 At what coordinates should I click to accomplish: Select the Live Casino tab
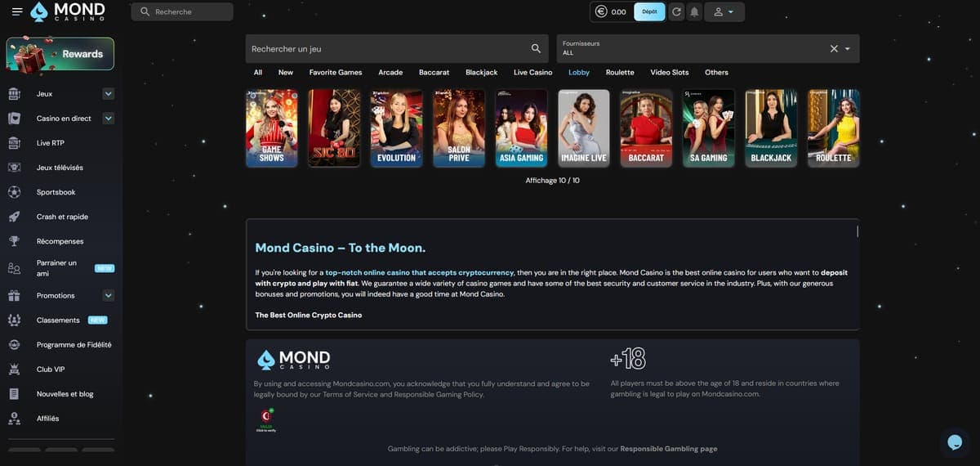click(x=533, y=72)
